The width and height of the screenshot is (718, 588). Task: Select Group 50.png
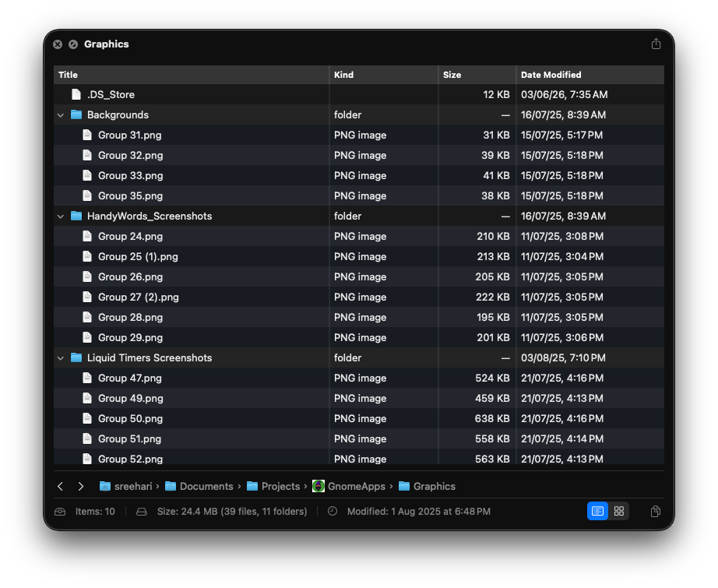[x=359, y=418]
